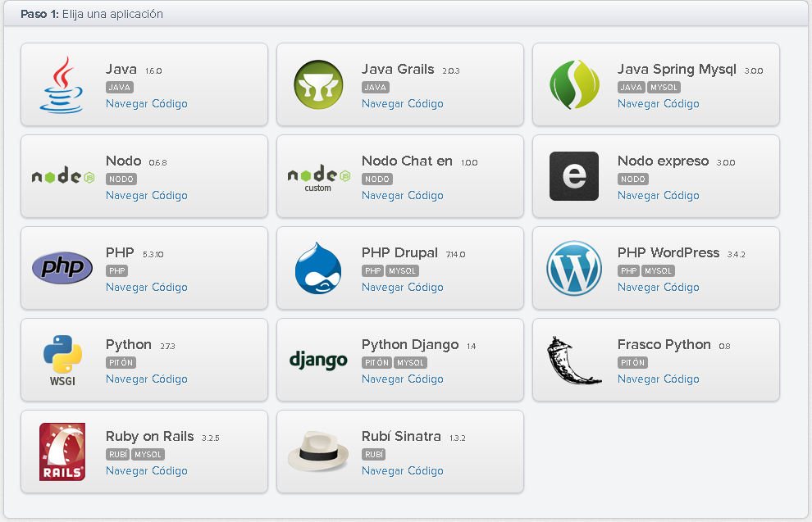
Task: Browse code for Java Spring Mysql
Action: [x=658, y=103]
